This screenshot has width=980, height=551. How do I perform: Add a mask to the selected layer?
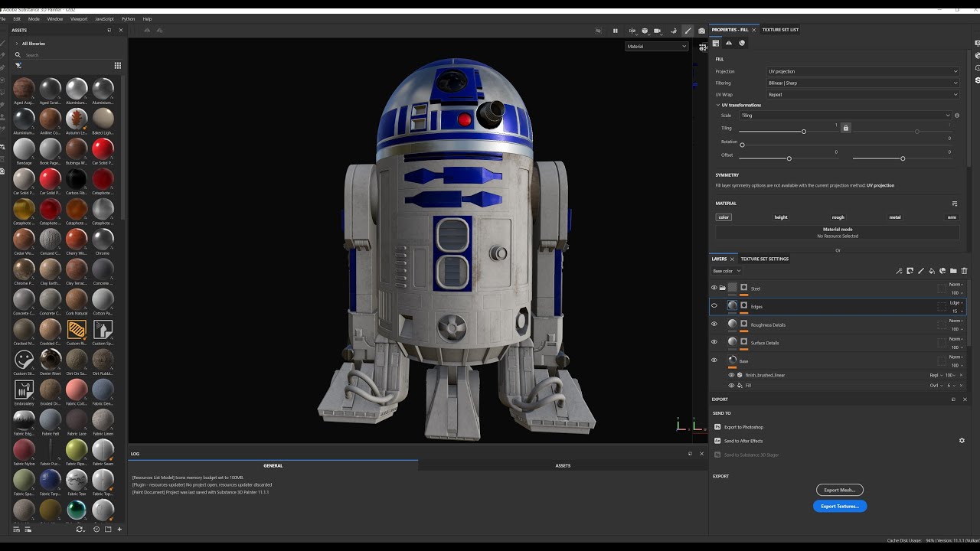click(x=910, y=271)
